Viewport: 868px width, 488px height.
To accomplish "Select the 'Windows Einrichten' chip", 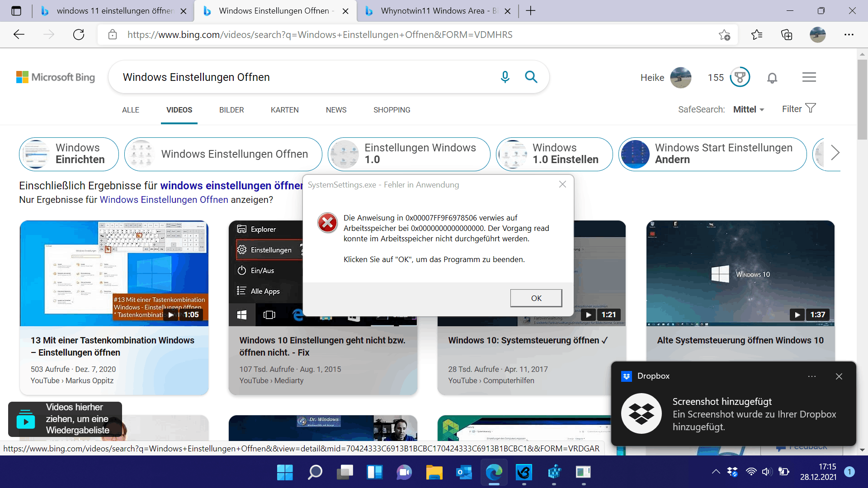I will pos(69,154).
